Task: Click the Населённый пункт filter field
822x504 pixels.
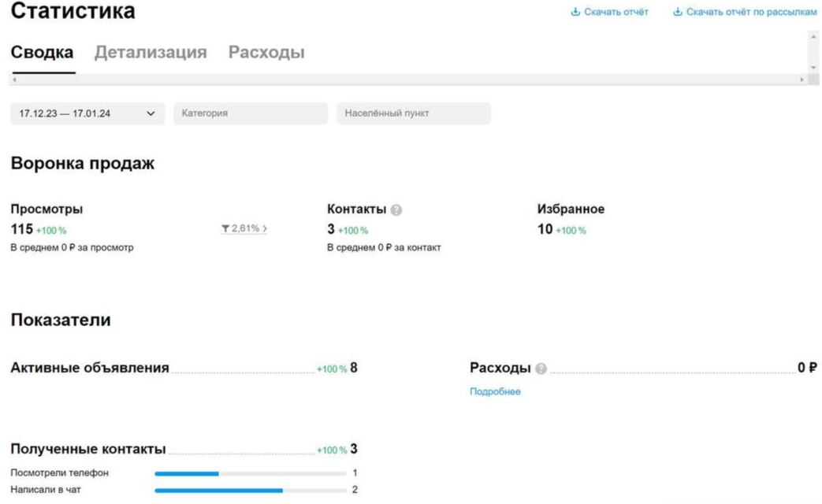Action: point(414,113)
